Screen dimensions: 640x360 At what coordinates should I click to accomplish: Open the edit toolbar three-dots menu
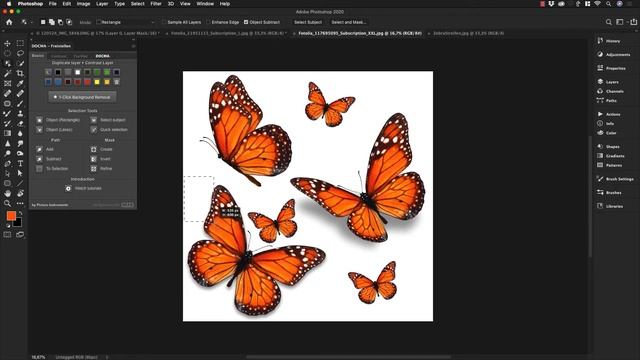point(20,203)
